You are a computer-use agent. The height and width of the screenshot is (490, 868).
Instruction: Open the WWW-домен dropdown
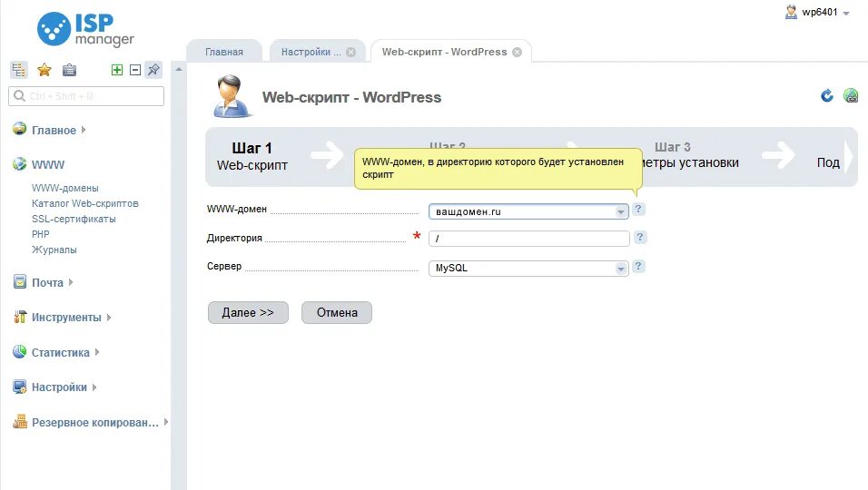(528, 211)
